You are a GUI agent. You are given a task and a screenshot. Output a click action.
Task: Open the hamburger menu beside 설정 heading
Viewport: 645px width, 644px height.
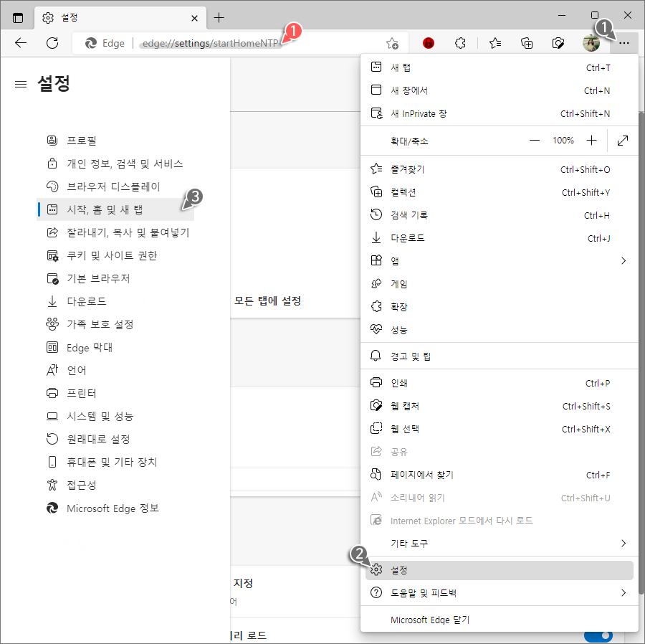coord(20,83)
